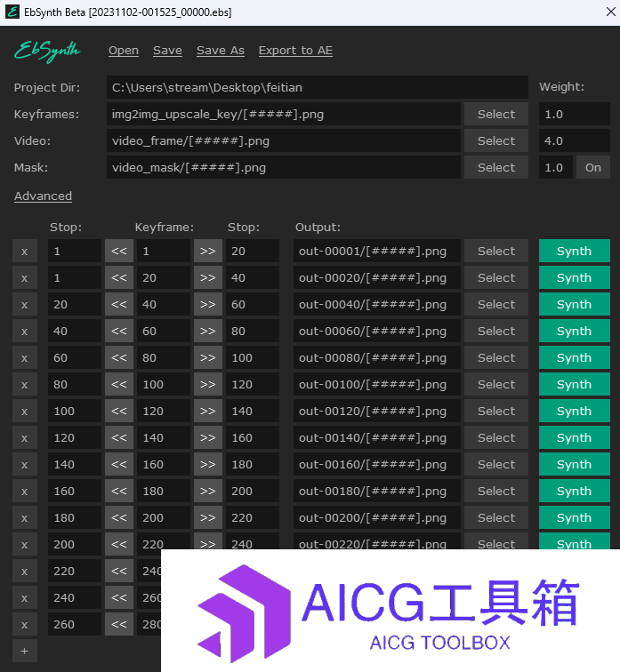Click the out-00060 output path field
Viewport: 620px width, 672px height.
[377, 331]
